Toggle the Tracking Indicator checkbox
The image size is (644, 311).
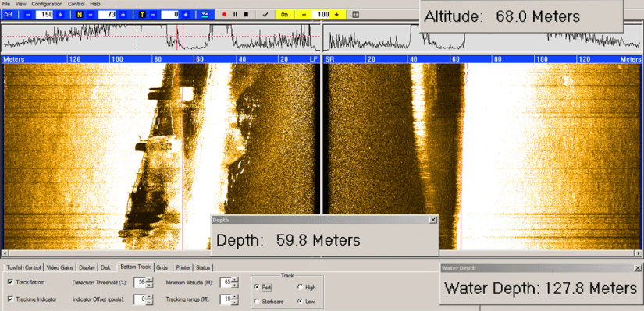(10, 299)
